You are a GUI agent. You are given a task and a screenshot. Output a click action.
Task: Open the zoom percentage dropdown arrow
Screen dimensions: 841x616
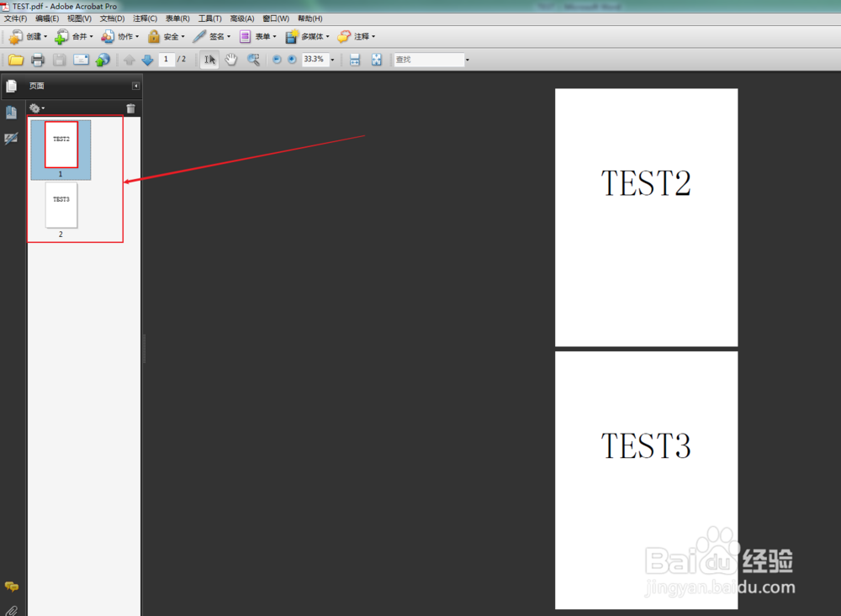(x=332, y=60)
